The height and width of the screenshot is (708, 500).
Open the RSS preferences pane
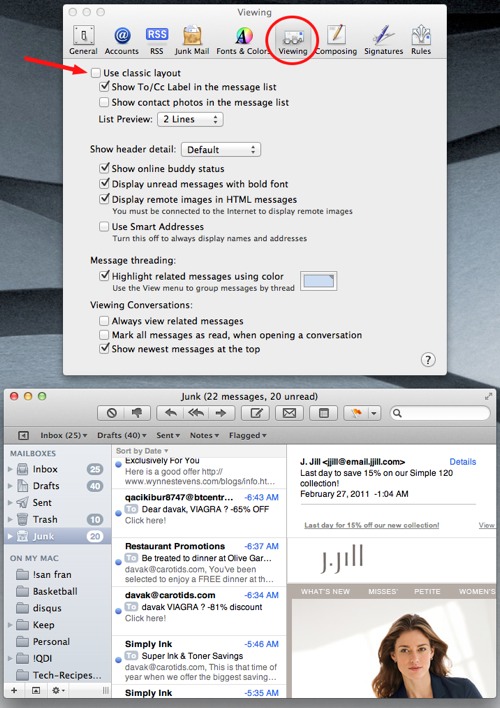tap(157, 40)
